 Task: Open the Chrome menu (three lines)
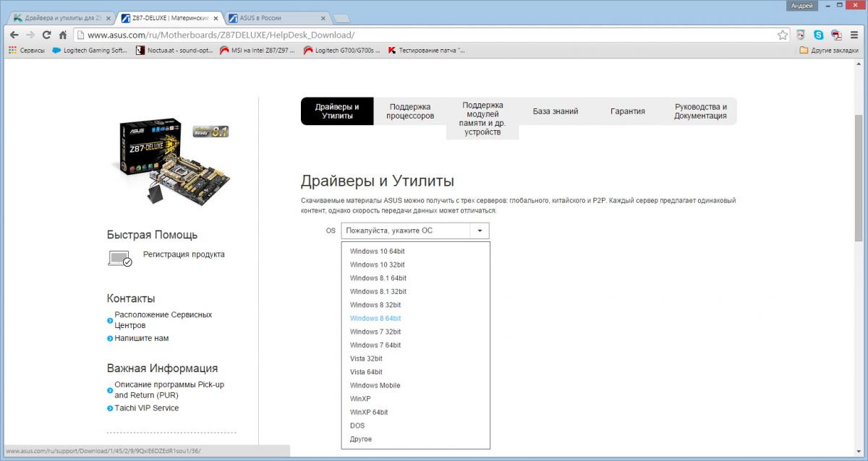click(x=854, y=35)
